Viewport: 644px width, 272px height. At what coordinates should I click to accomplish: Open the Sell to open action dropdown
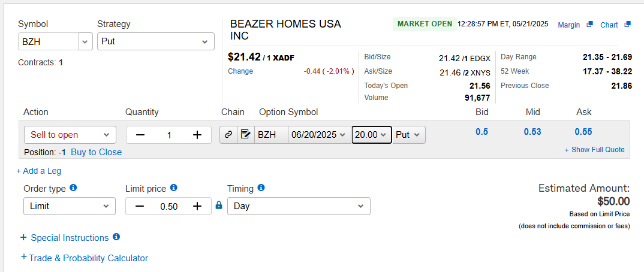point(70,135)
